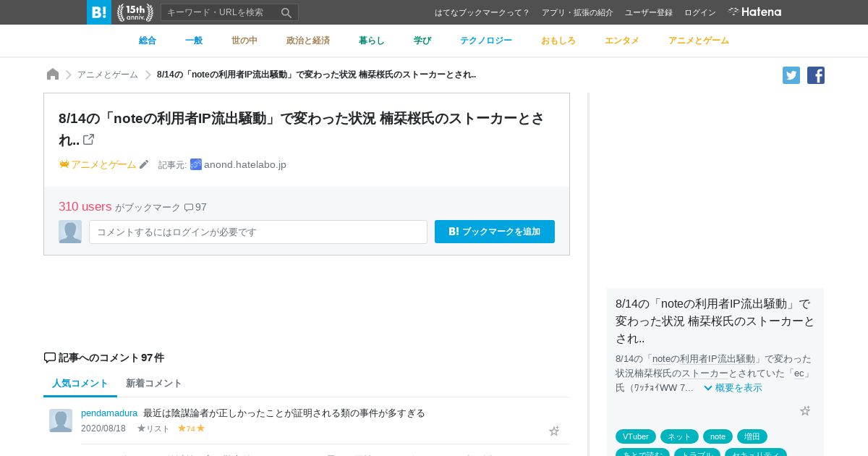Select 学び category tab
Viewport: 868px width, 456px height.
tap(422, 41)
